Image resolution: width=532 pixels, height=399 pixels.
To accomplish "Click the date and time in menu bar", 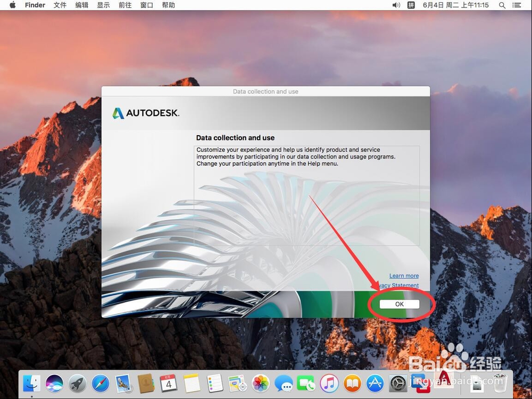I will [456, 5].
